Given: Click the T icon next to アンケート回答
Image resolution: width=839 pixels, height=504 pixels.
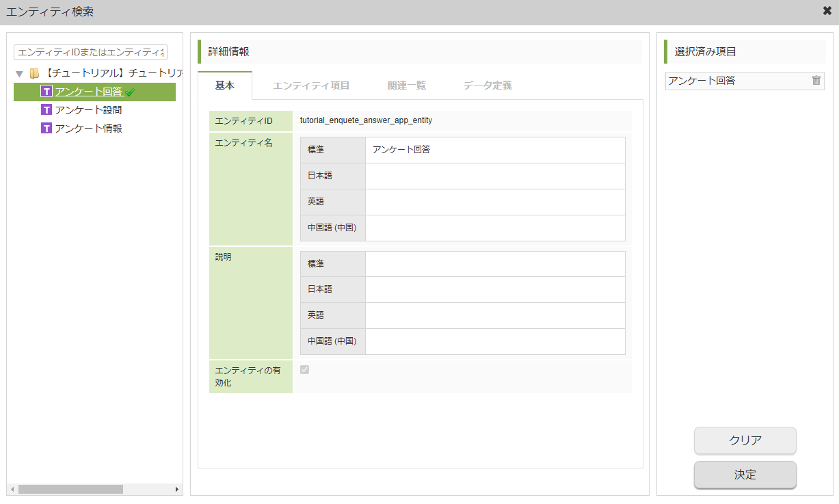Looking at the screenshot, I should [x=45, y=90].
